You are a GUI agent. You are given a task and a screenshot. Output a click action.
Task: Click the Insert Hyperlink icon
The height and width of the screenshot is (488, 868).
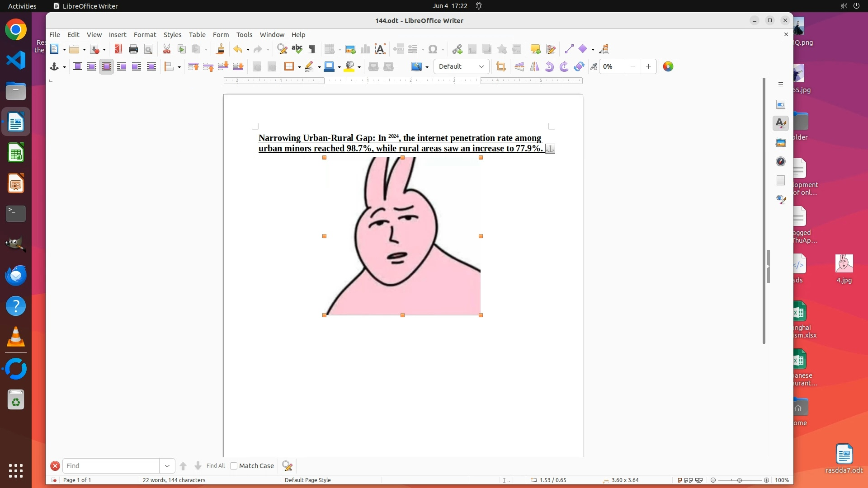click(457, 49)
